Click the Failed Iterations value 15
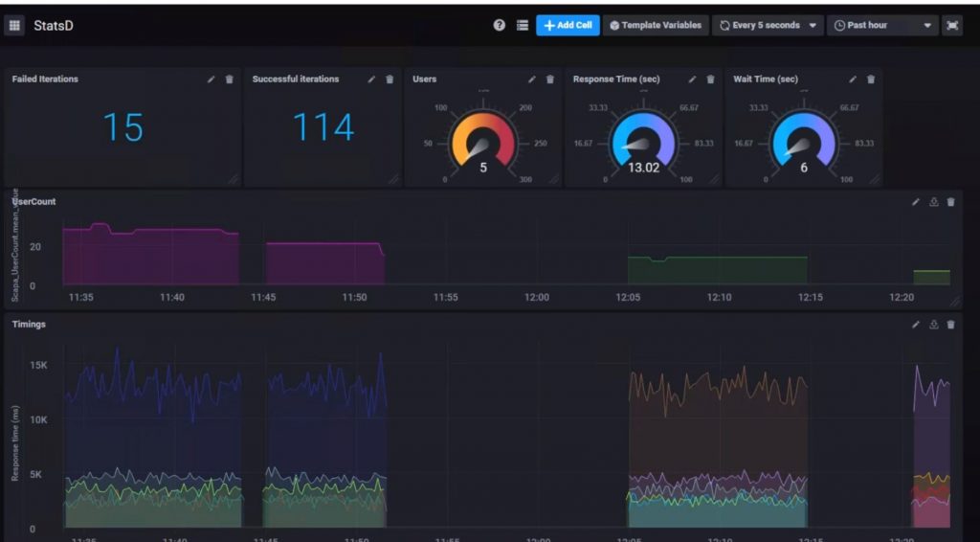 (123, 127)
